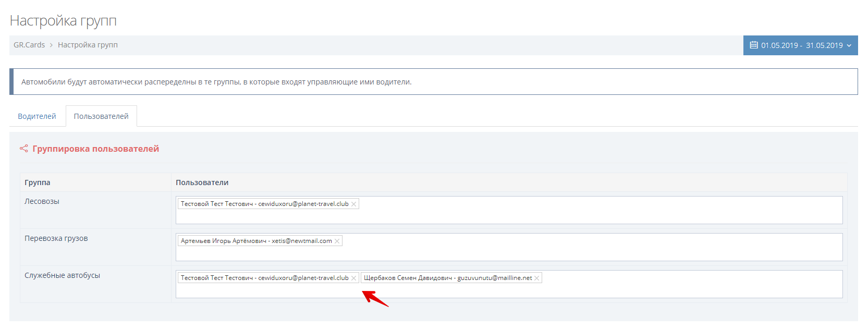
Task: Click the Настройка групп breadcrumb item
Action: coord(88,45)
